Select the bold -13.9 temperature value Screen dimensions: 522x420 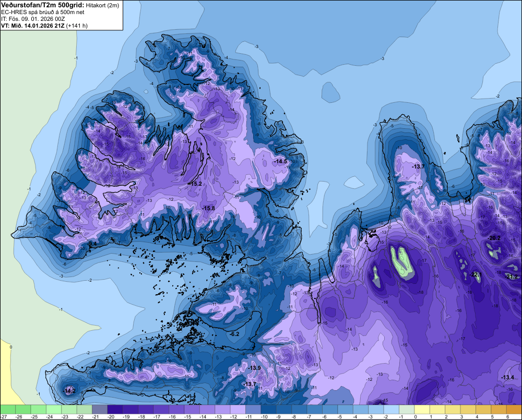255,368
